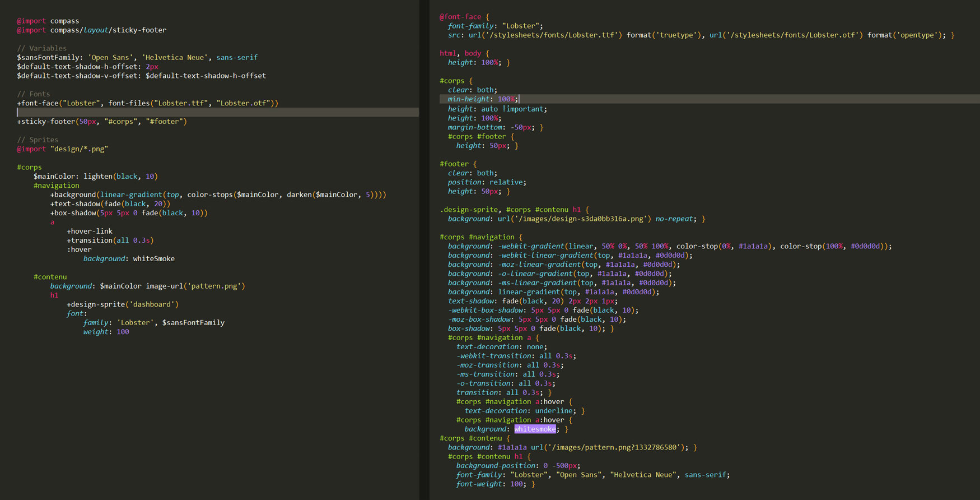This screenshot has width=980, height=500.
Task: Click the pattern.png?1332786580 background line
Action: pos(572,447)
